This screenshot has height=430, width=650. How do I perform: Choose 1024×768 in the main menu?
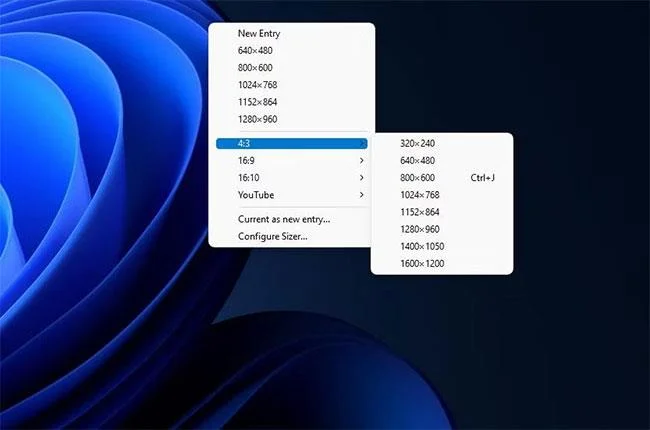pyautogui.click(x=291, y=85)
